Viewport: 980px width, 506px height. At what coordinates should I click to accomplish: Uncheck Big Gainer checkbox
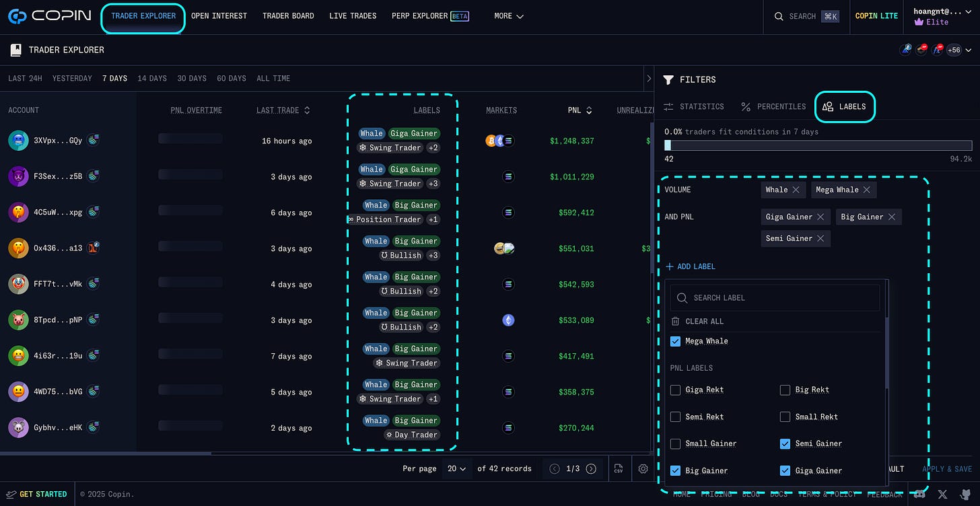(x=675, y=470)
